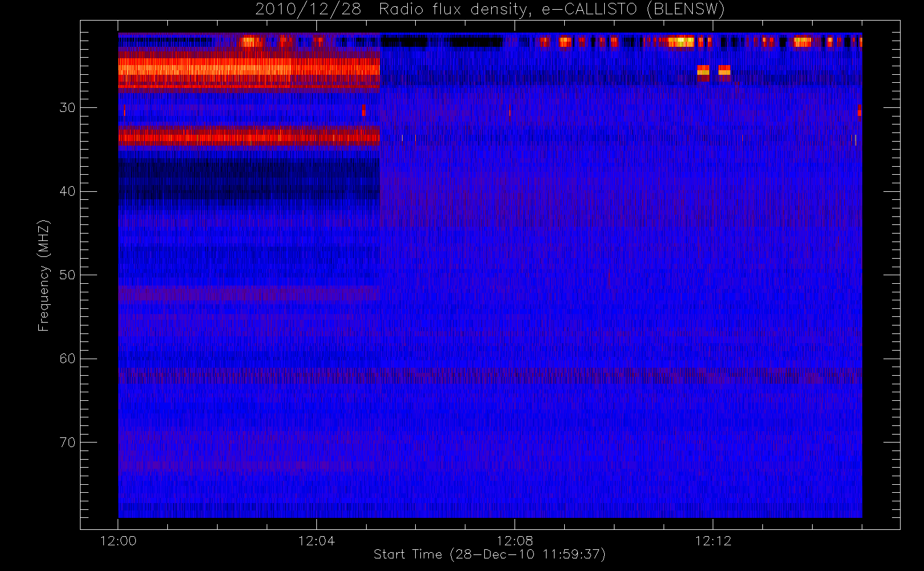Image resolution: width=924 pixels, height=571 pixels.
Task: Click the 'Start Time (28-Dec-10 11:59:37)' label
Action: [x=489, y=554]
